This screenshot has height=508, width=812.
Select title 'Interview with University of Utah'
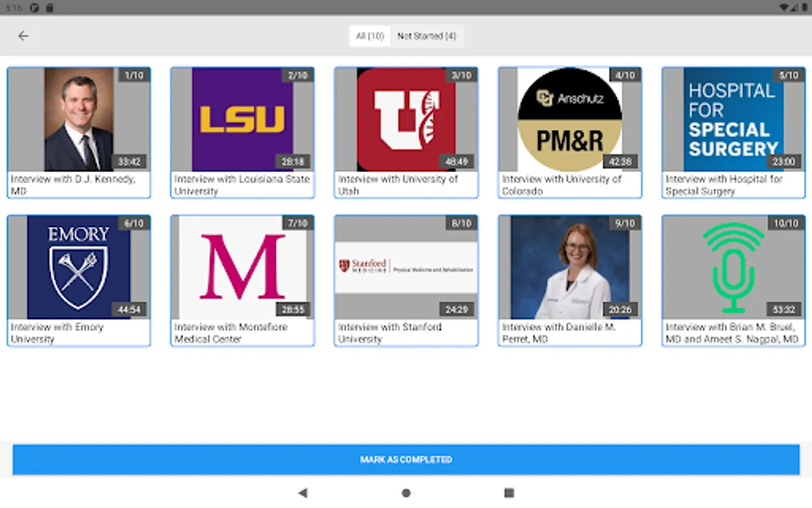point(398,185)
